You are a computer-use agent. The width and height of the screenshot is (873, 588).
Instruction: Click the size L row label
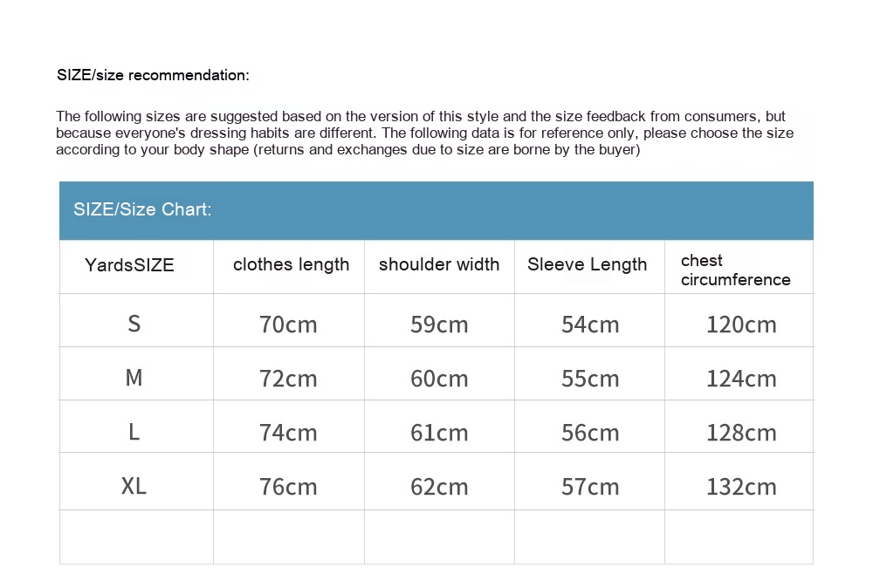[134, 432]
